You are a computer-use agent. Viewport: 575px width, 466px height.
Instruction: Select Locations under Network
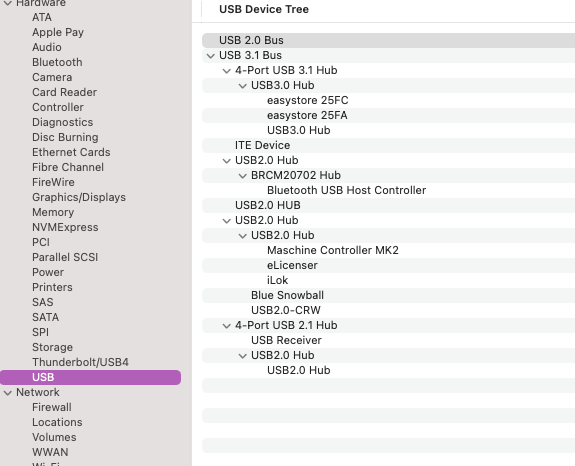57,423
